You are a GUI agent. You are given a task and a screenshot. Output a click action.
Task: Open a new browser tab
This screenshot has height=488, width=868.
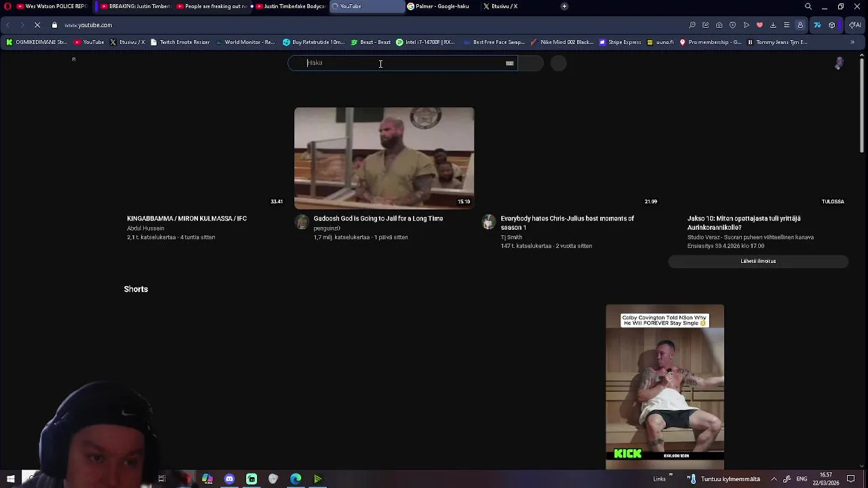point(564,6)
